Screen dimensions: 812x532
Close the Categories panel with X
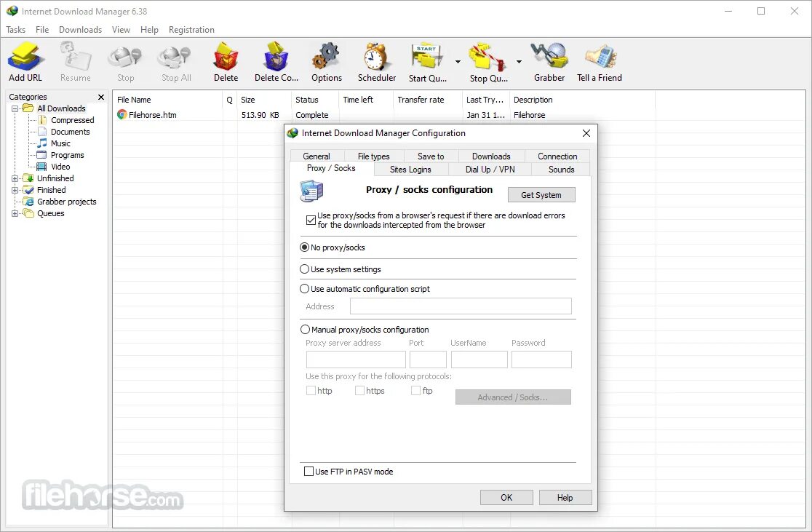pos(101,97)
